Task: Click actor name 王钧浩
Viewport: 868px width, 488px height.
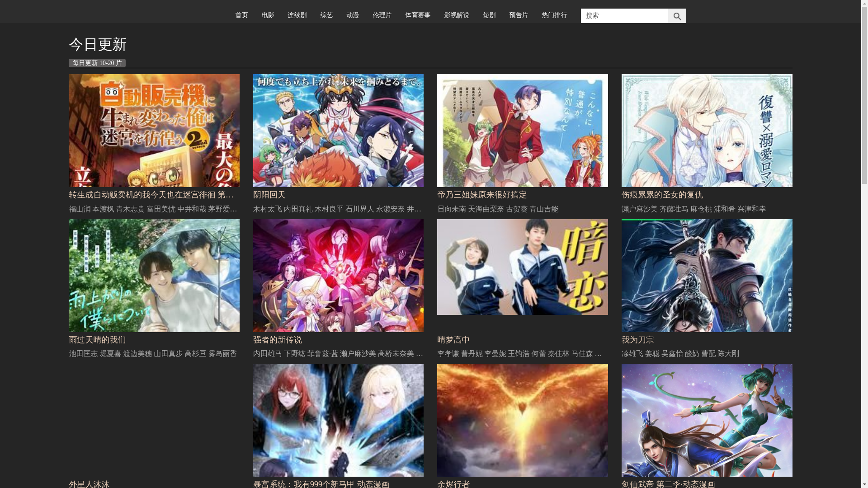Action: point(519,354)
